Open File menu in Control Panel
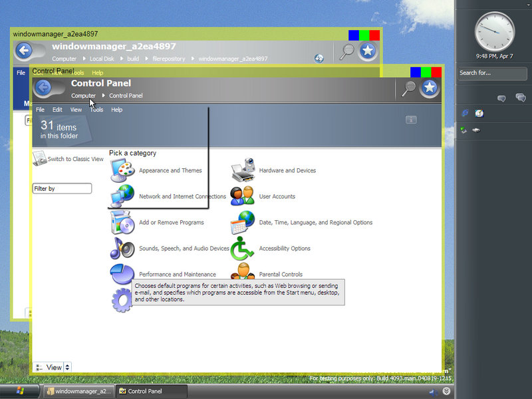Image resolution: width=532 pixels, height=399 pixels. (40, 110)
